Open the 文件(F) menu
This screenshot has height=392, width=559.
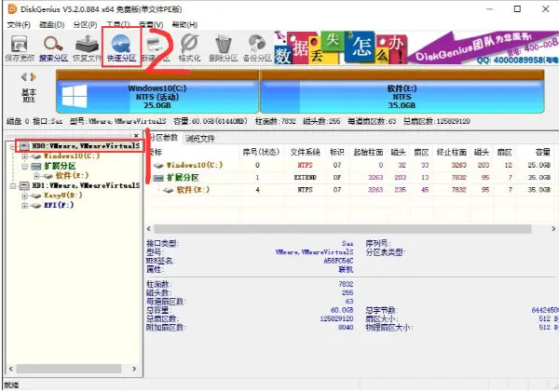[x=19, y=25]
